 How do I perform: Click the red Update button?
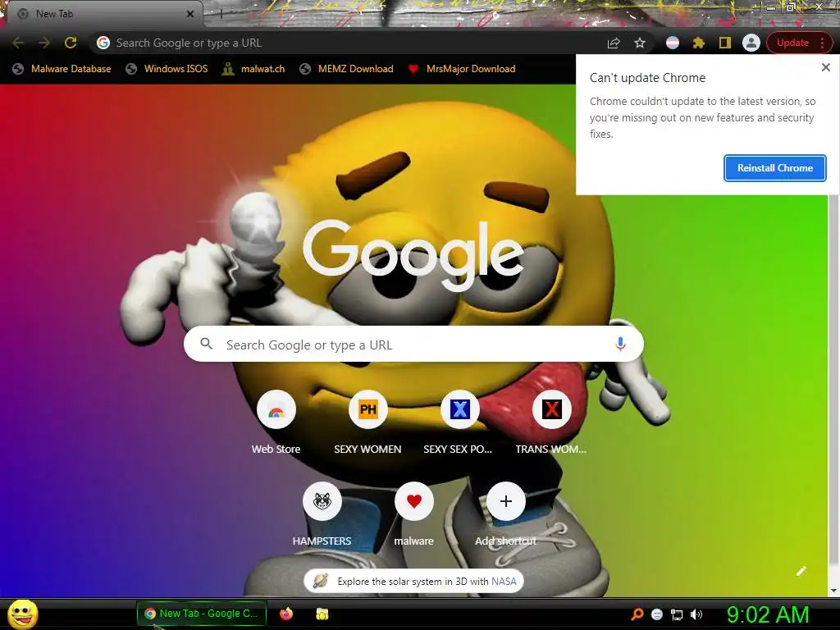[x=792, y=43]
